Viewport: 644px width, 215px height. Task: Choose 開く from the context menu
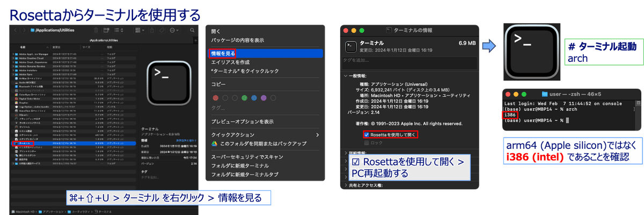(x=216, y=32)
